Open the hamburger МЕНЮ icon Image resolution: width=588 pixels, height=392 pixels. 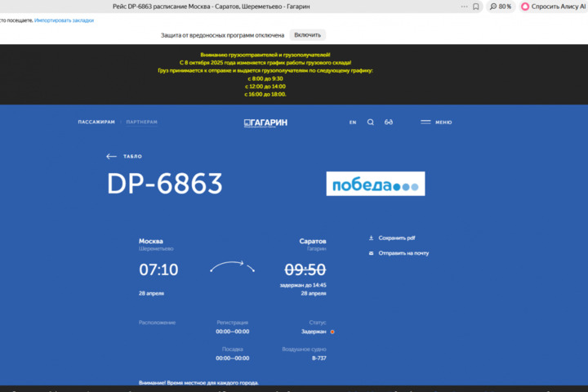(x=425, y=122)
